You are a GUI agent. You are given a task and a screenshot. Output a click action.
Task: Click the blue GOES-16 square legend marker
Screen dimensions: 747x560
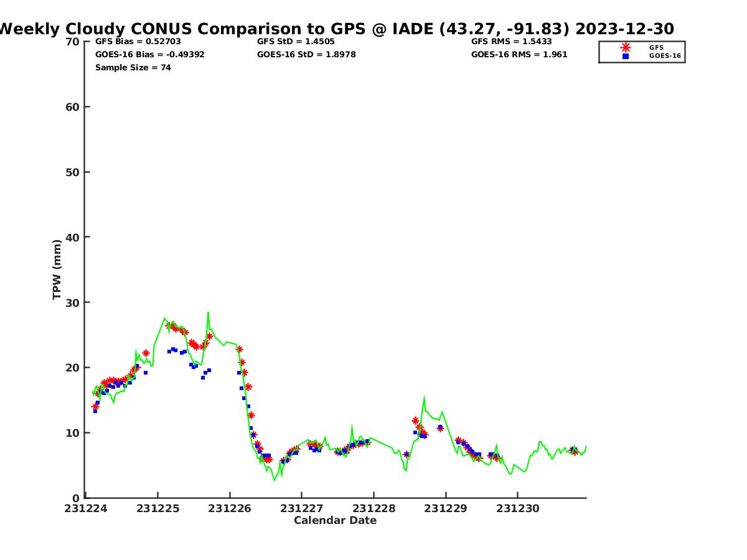[x=626, y=56]
